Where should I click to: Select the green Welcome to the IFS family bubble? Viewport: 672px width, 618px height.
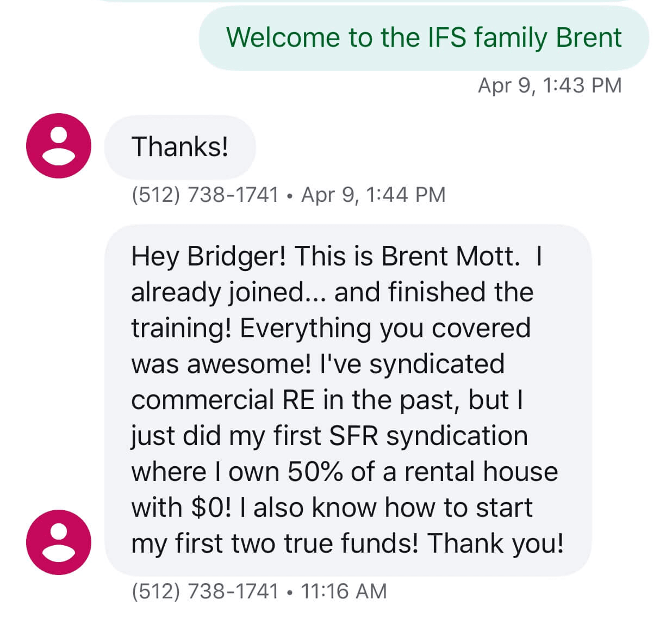[424, 38]
